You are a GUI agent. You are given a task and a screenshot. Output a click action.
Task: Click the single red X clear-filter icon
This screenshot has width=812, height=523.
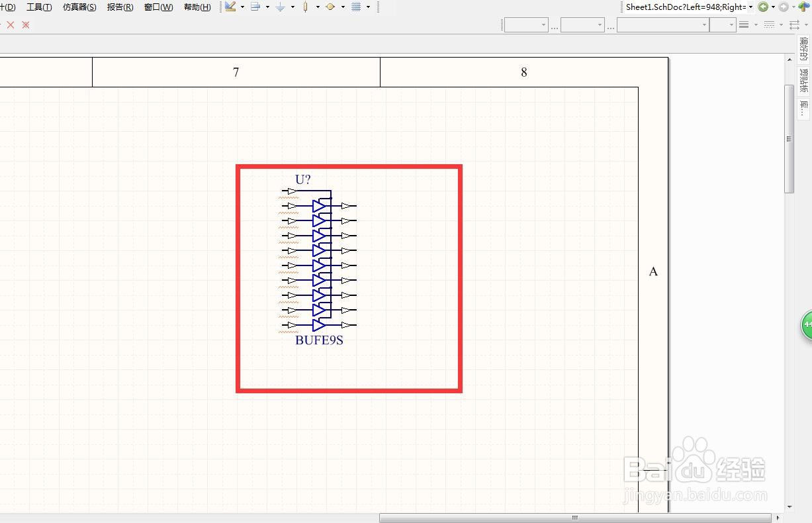click(x=11, y=24)
